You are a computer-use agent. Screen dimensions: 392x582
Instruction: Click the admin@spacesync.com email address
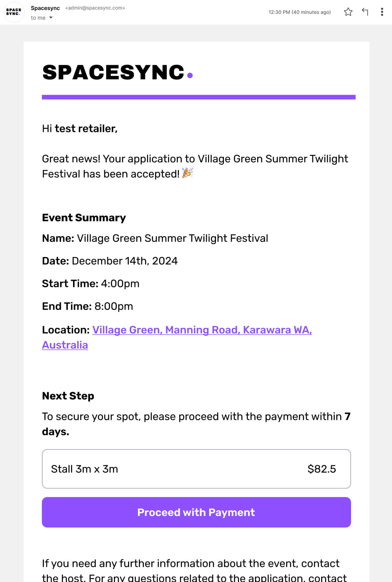[x=95, y=8]
